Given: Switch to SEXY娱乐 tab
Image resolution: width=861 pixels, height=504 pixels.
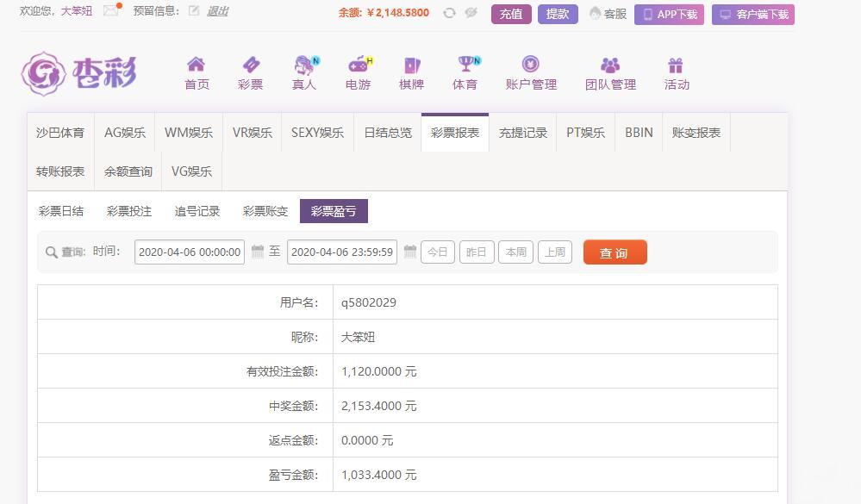Looking at the screenshot, I should point(317,133).
